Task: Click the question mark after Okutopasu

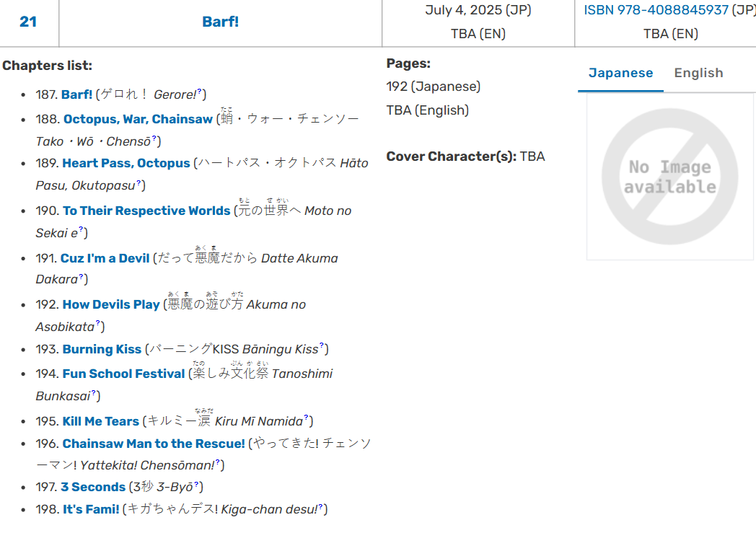Action: coord(139,182)
